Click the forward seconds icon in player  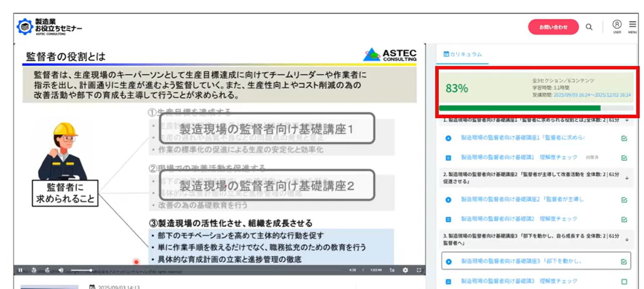(47, 270)
